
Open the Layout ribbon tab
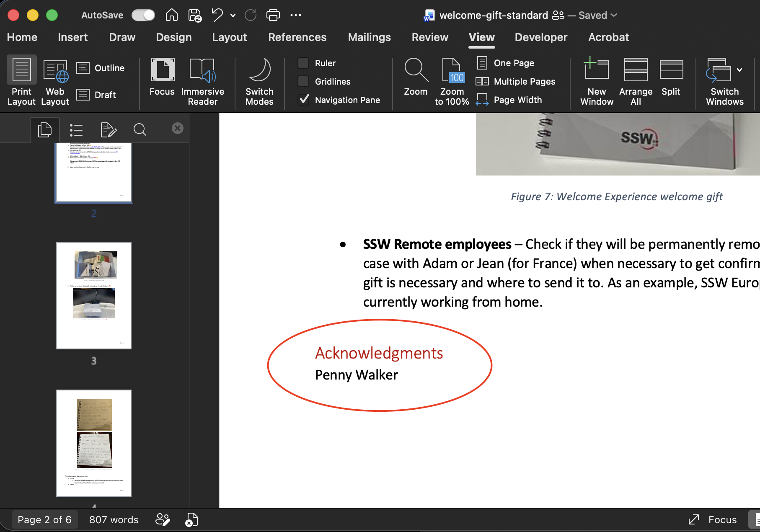pyautogui.click(x=229, y=37)
